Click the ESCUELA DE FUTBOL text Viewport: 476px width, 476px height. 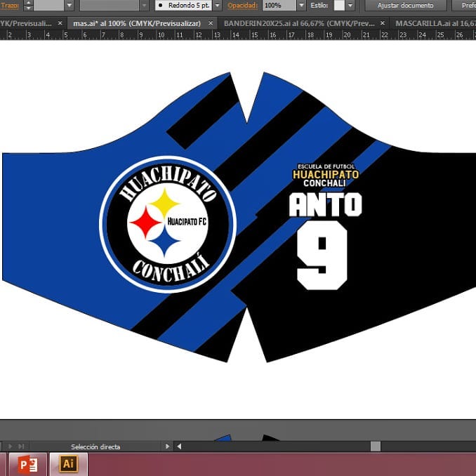coord(326,166)
